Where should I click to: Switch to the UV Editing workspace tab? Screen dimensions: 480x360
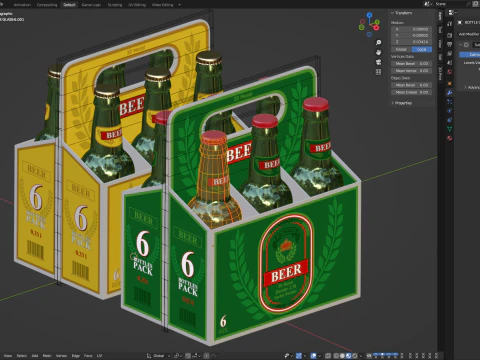click(137, 5)
